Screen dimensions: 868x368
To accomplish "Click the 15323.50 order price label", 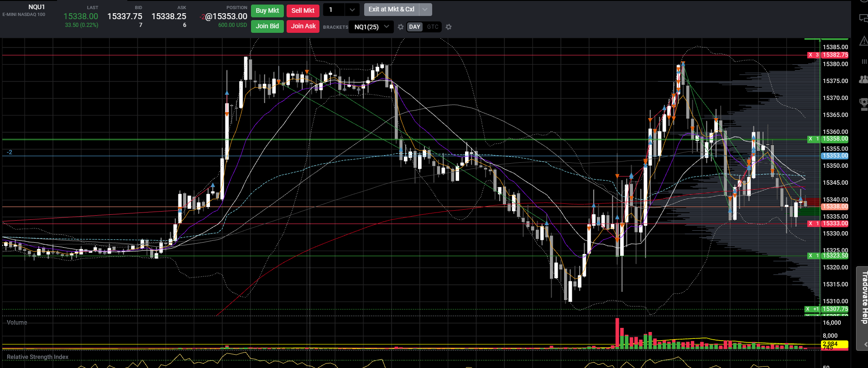I will [835, 256].
